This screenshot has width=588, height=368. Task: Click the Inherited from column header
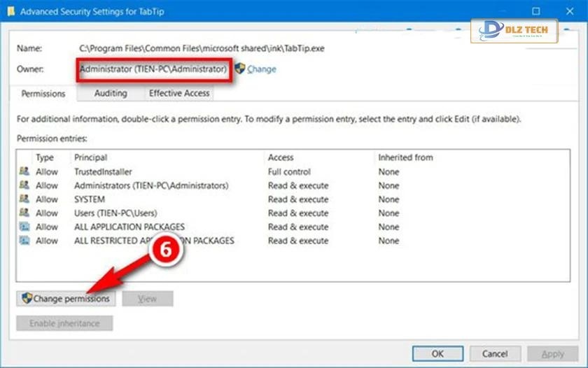point(405,157)
